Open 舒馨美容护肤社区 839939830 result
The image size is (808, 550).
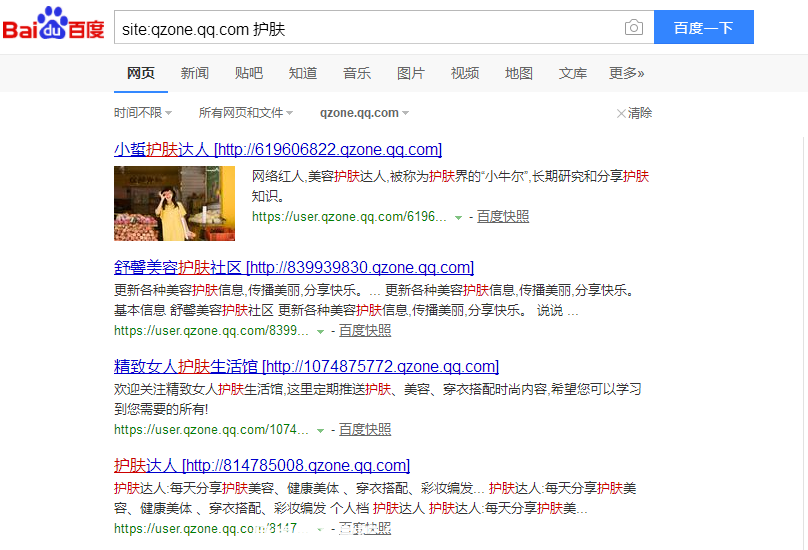point(294,268)
